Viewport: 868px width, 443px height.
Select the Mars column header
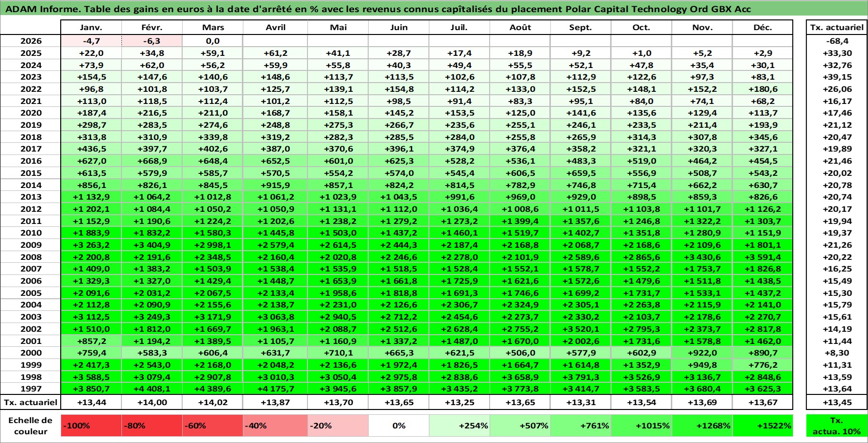213,28
